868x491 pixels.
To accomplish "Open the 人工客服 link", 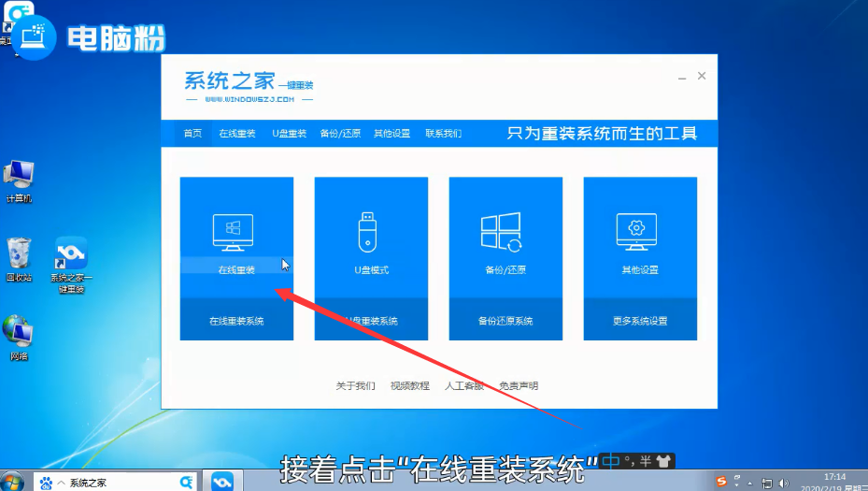I will (x=463, y=385).
